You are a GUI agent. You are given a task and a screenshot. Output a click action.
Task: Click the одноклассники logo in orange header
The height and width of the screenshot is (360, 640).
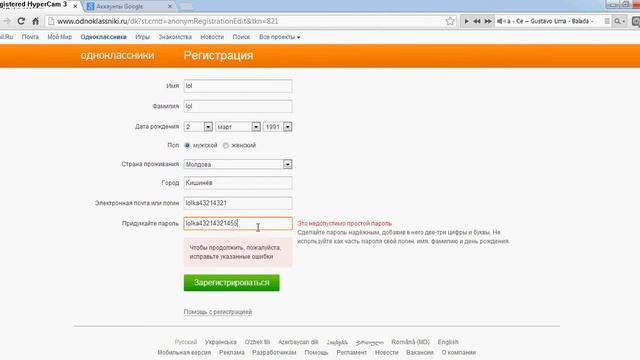(x=117, y=55)
